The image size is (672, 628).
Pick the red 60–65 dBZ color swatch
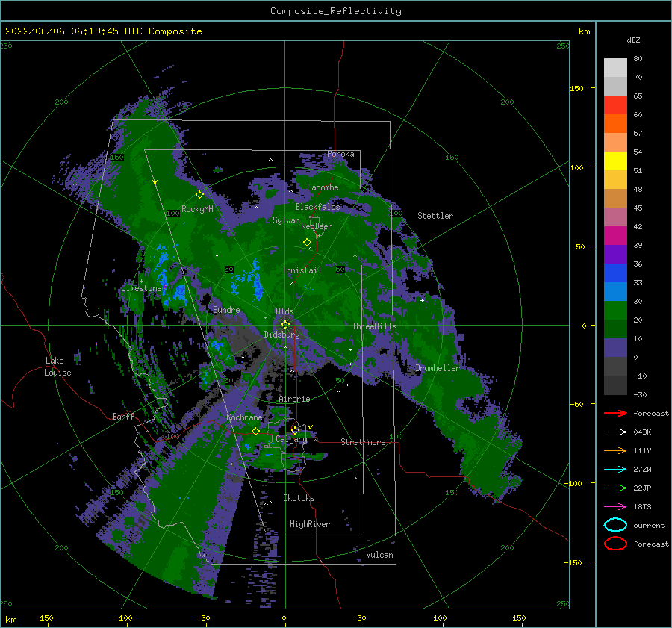(615, 105)
